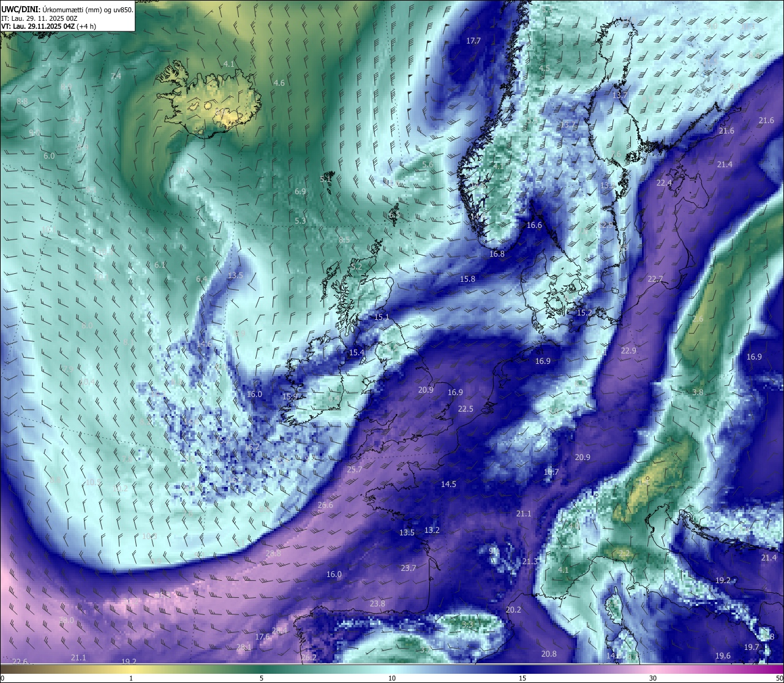Viewport: 784px width, 683px height.
Task: Click the 17.6 value label
Action: pos(263,637)
